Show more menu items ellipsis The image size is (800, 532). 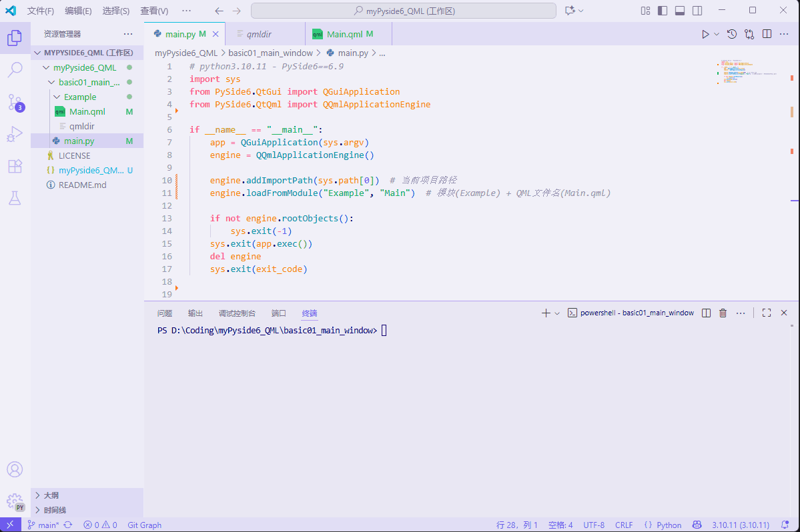tap(187, 11)
